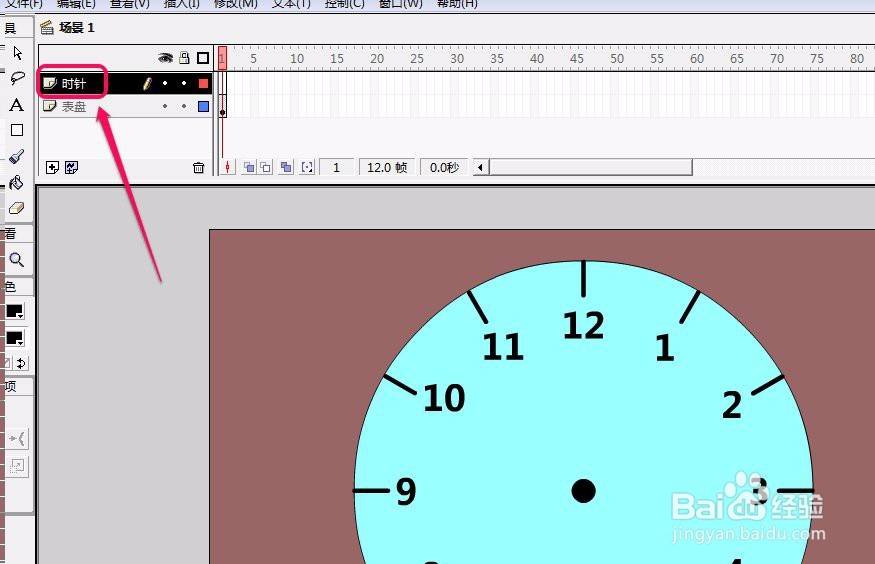This screenshot has height=564, width=875.
Task: Click the pencil icon on 时针 layer
Action: (147, 84)
